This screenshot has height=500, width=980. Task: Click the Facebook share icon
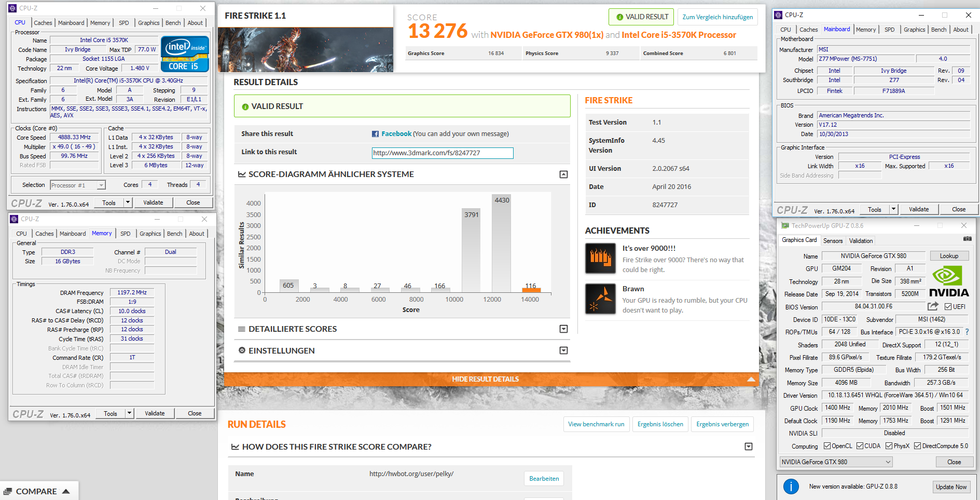375,134
